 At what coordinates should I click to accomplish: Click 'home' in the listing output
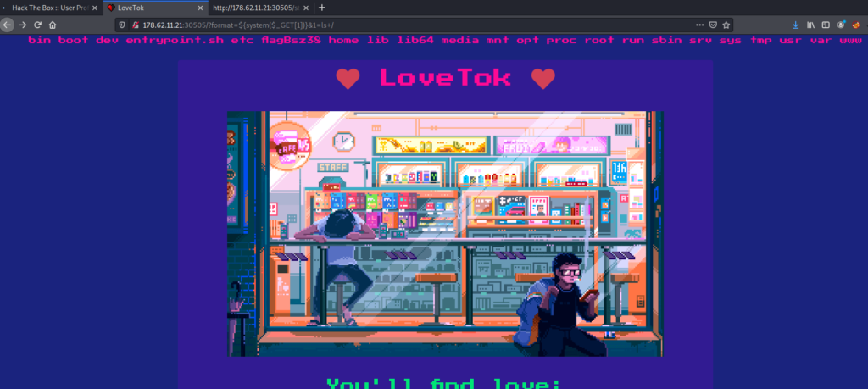tap(343, 41)
